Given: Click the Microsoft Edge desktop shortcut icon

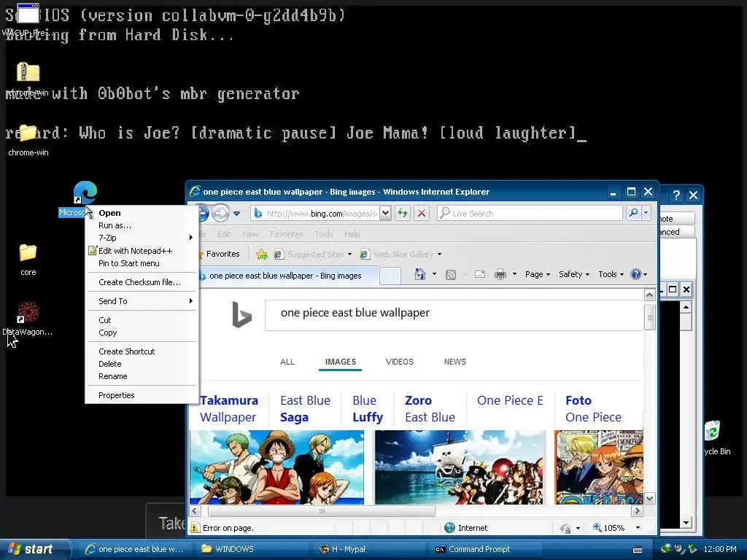Looking at the screenshot, I should [85, 192].
